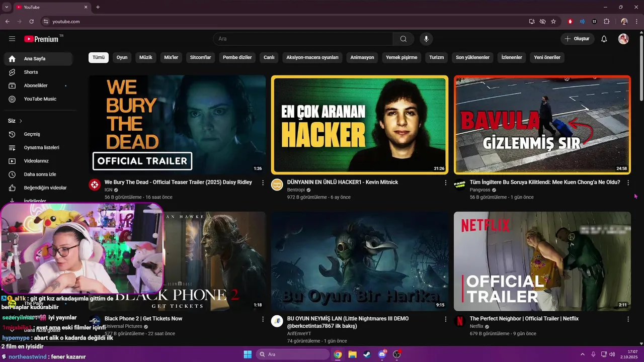
Task: Open Videolarınız in the sidebar
Action: coord(38,161)
